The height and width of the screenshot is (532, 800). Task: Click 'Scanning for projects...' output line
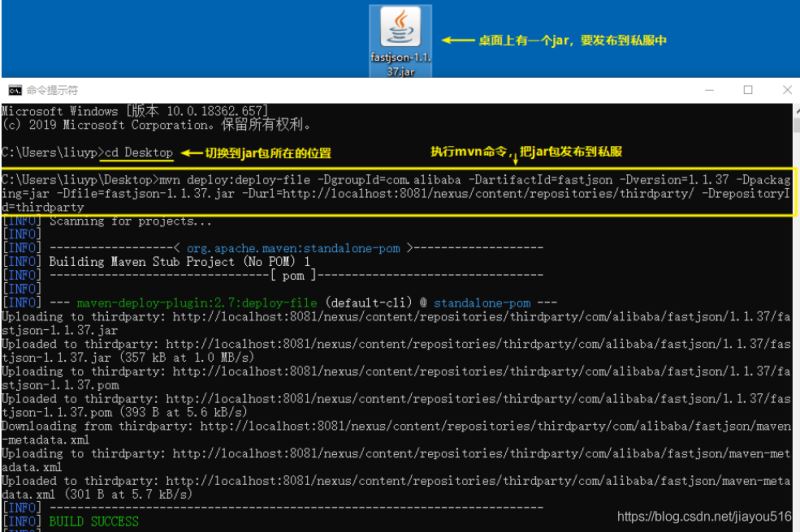(131, 221)
